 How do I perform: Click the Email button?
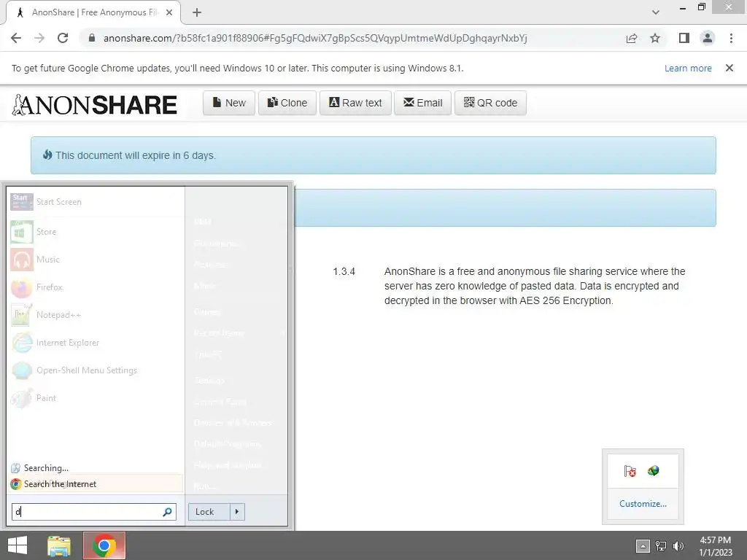pos(422,103)
